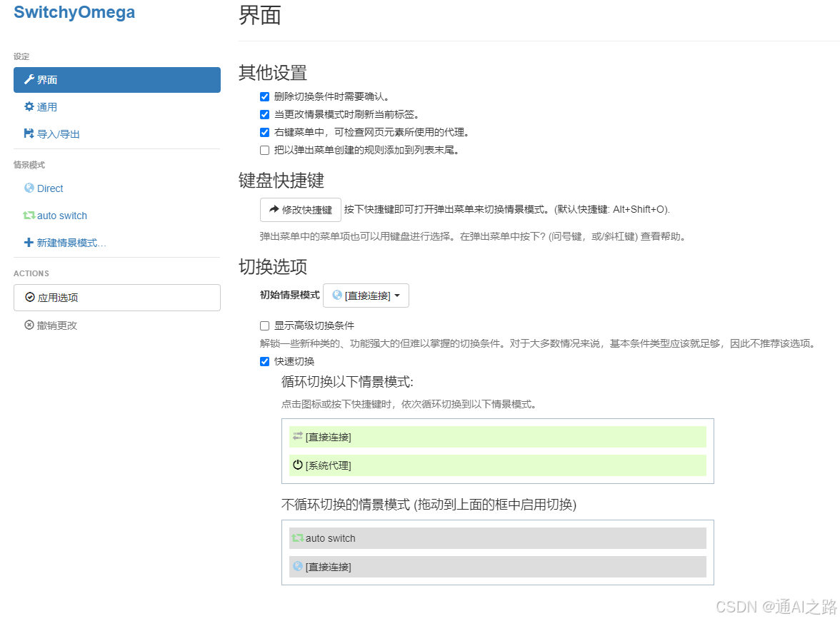
Task: Click the save icon beside 导入/导出
Action: click(29, 133)
